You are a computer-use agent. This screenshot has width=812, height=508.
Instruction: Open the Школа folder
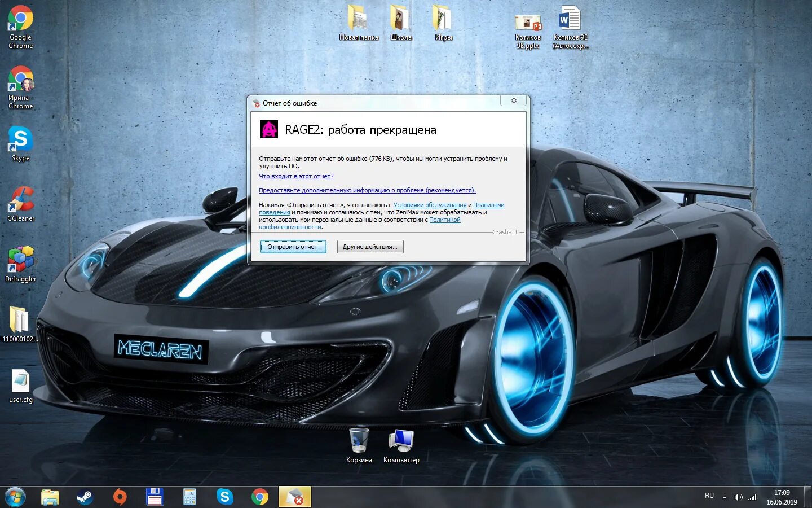click(401, 23)
